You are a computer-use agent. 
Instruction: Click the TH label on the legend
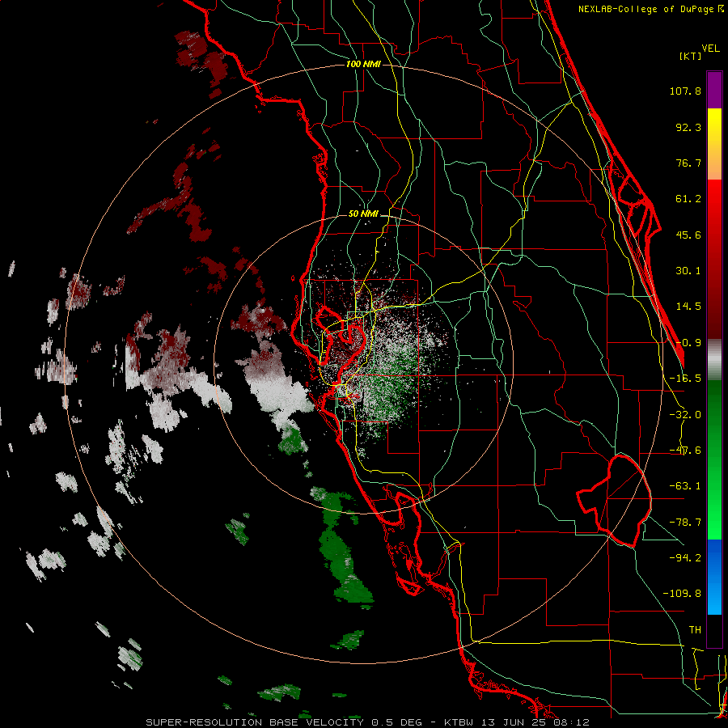coord(695,630)
